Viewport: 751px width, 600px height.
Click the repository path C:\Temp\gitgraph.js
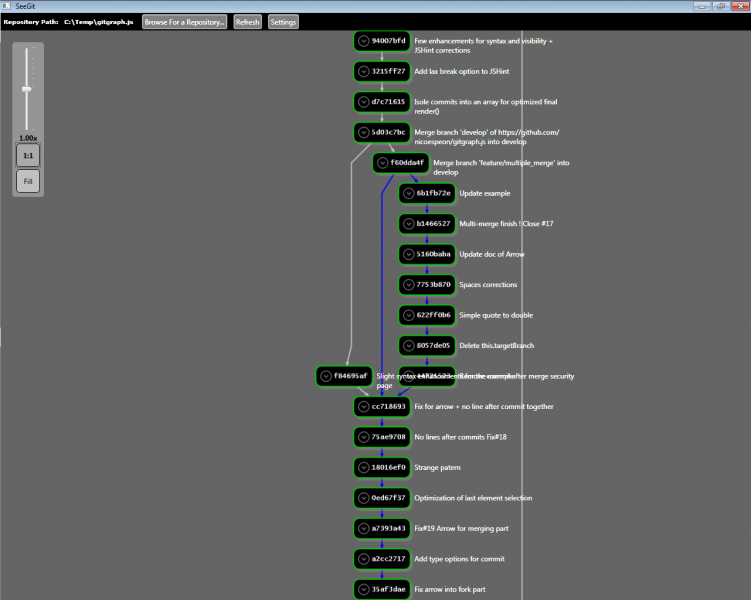click(x=98, y=21)
